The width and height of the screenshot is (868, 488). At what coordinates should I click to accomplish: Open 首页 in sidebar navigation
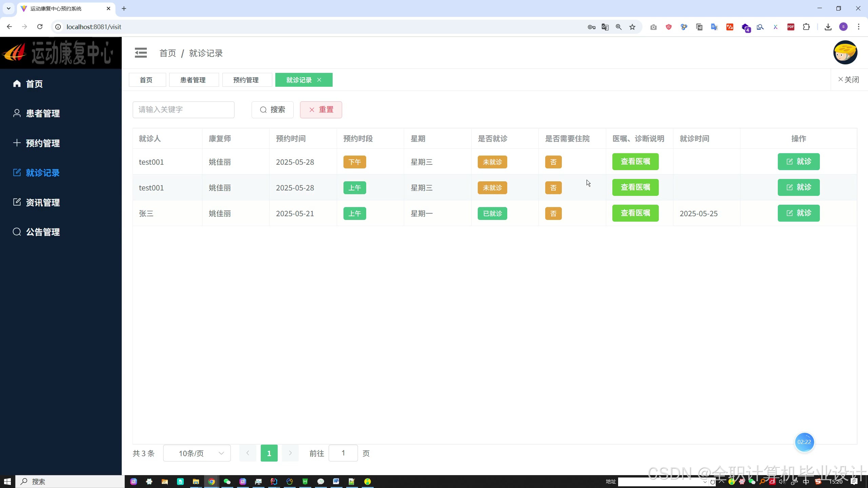click(x=34, y=84)
